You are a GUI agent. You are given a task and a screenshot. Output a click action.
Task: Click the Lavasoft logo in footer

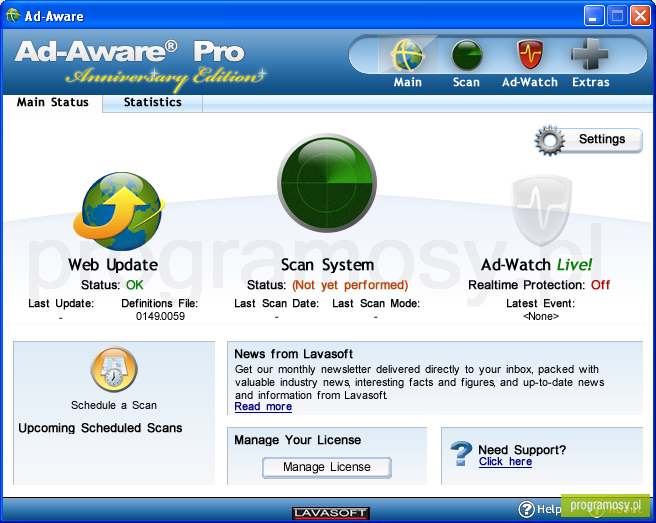point(331,513)
